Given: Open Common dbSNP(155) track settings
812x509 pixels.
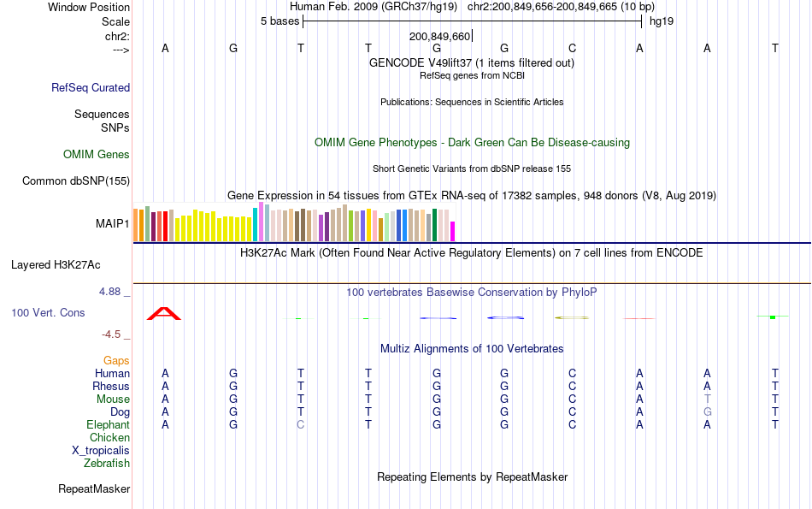Looking at the screenshot, I should [x=76, y=181].
